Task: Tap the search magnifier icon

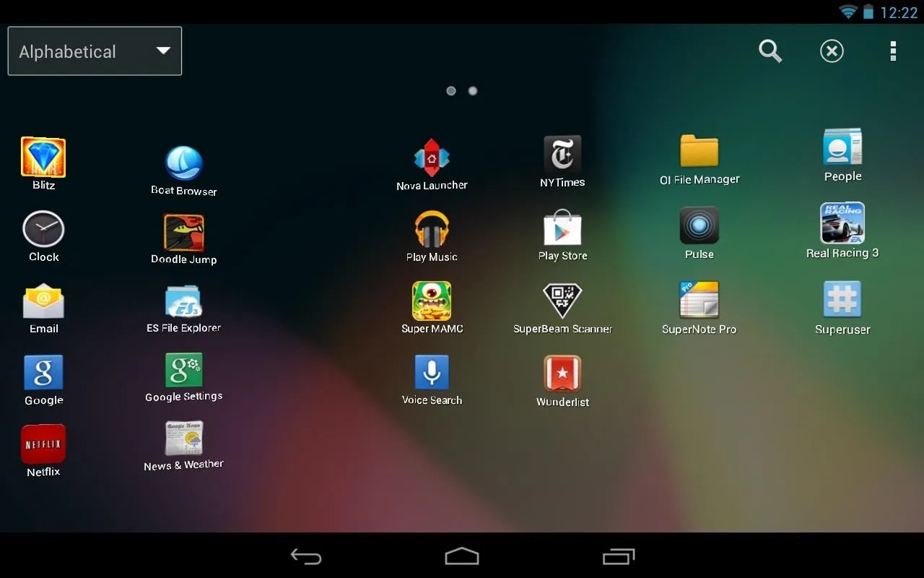Action: [x=770, y=51]
